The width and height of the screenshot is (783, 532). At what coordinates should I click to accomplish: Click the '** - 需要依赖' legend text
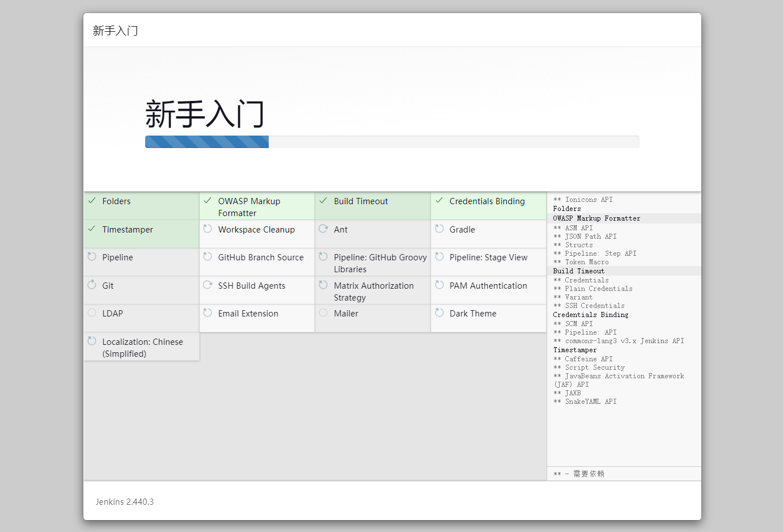click(x=579, y=474)
